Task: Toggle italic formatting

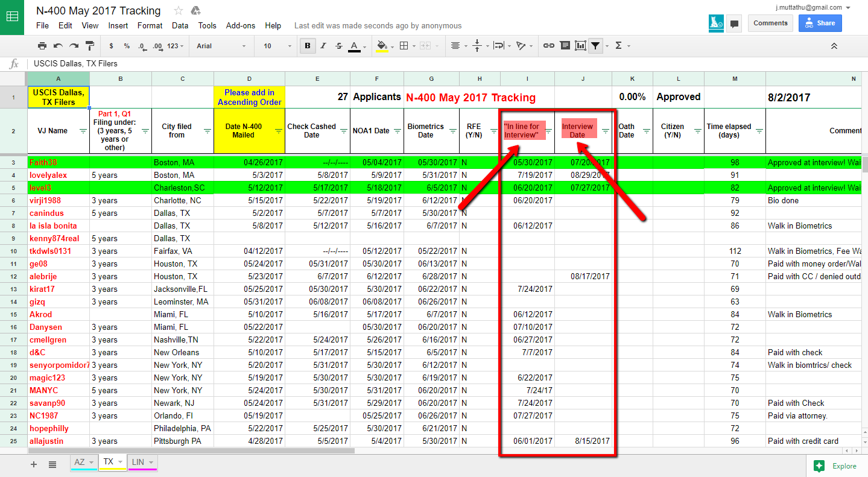Action: [323, 46]
